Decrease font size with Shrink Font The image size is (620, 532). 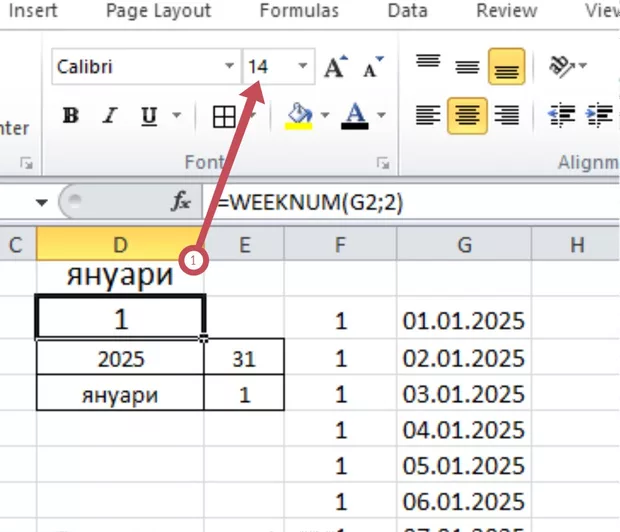click(x=373, y=66)
